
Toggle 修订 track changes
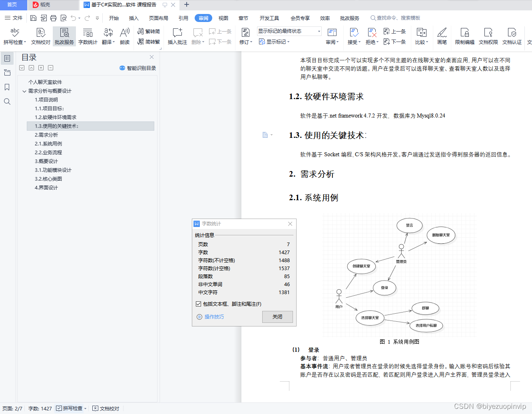[246, 36]
